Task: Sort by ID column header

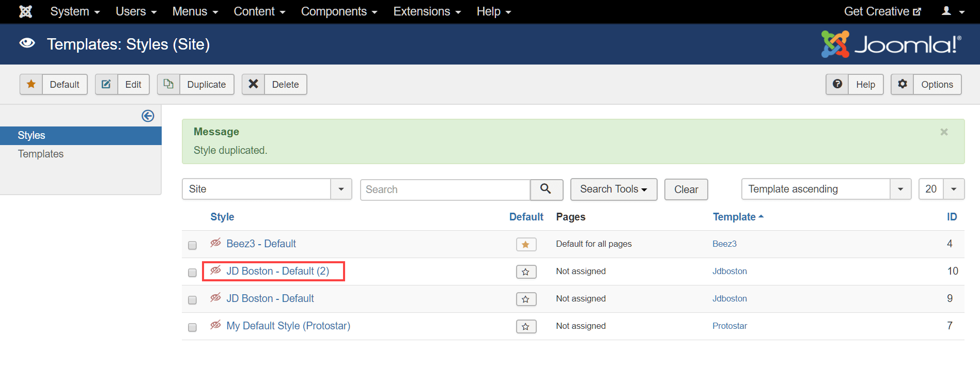Action: pos(952,217)
